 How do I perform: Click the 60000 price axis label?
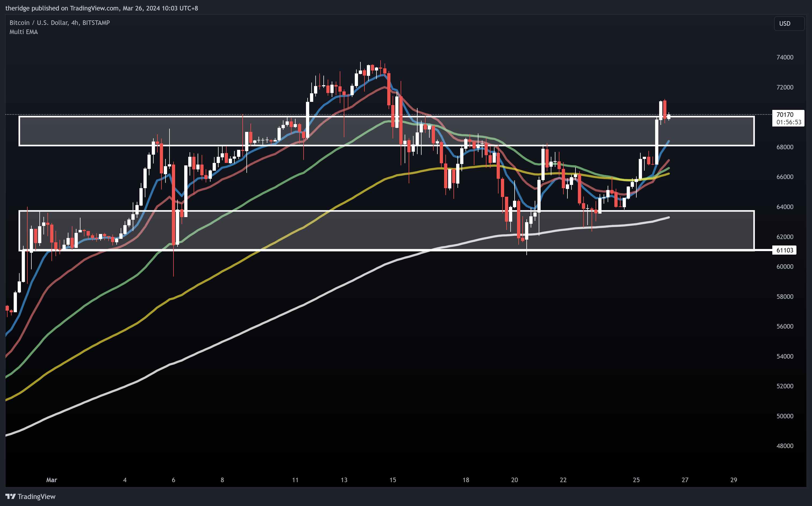point(785,266)
